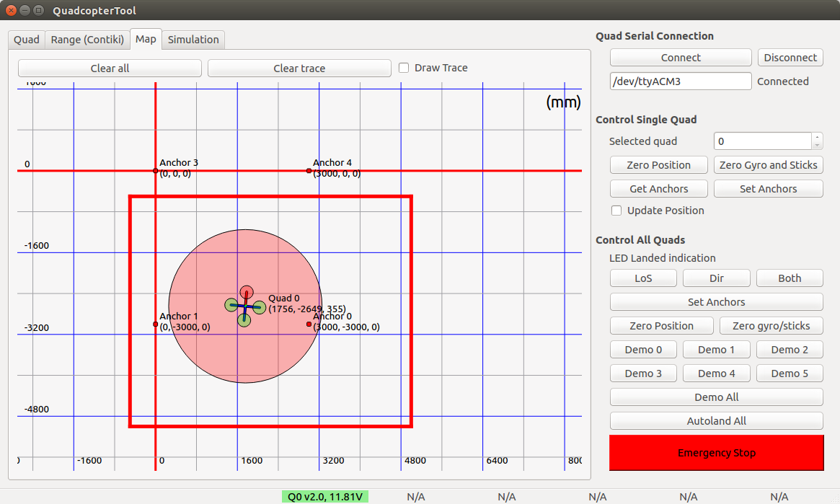Click Set Anchors under Control Single Quad
This screenshot has height=504, width=840.
coord(768,188)
